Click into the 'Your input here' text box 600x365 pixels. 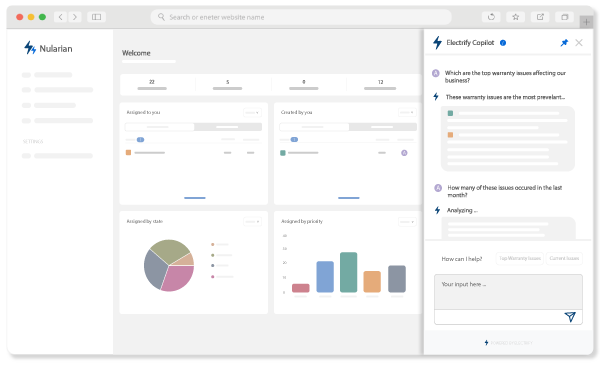[x=508, y=292]
